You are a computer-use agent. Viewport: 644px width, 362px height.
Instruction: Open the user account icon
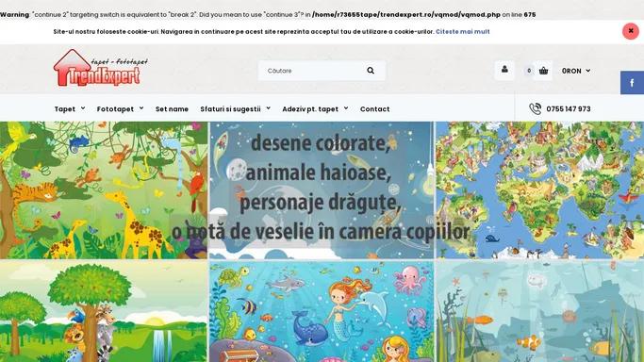[x=504, y=70]
